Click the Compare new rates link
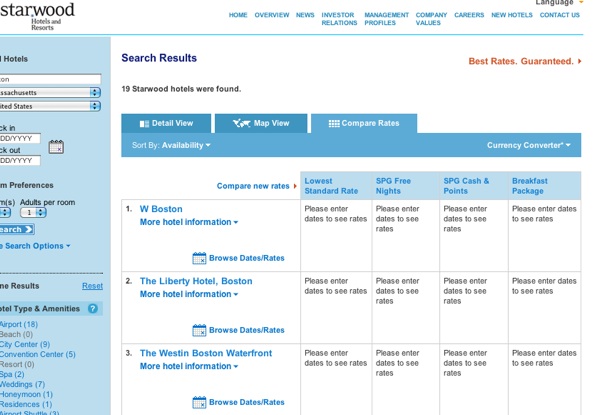This screenshot has height=415, width=600. tap(256, 186)
